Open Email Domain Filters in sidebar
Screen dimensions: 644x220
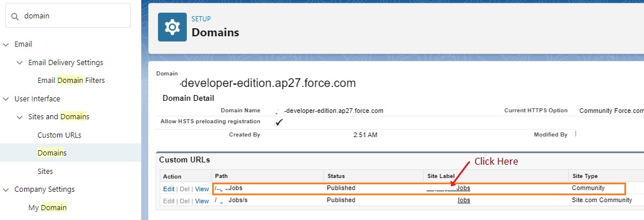[x=71, y=81]
